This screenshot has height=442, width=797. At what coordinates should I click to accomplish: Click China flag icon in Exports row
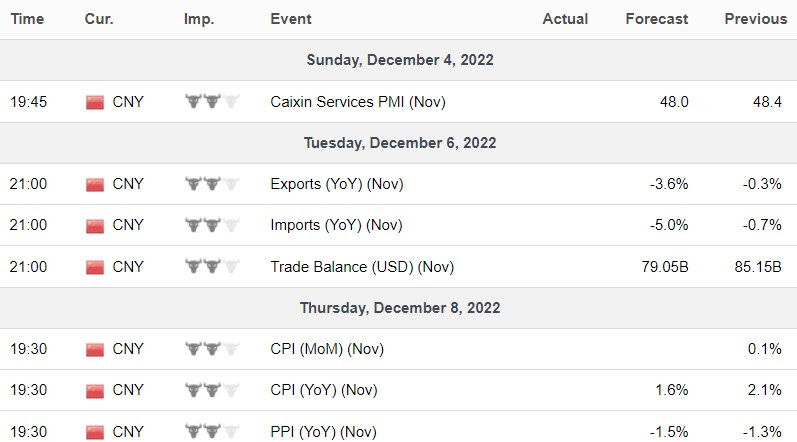95,184
